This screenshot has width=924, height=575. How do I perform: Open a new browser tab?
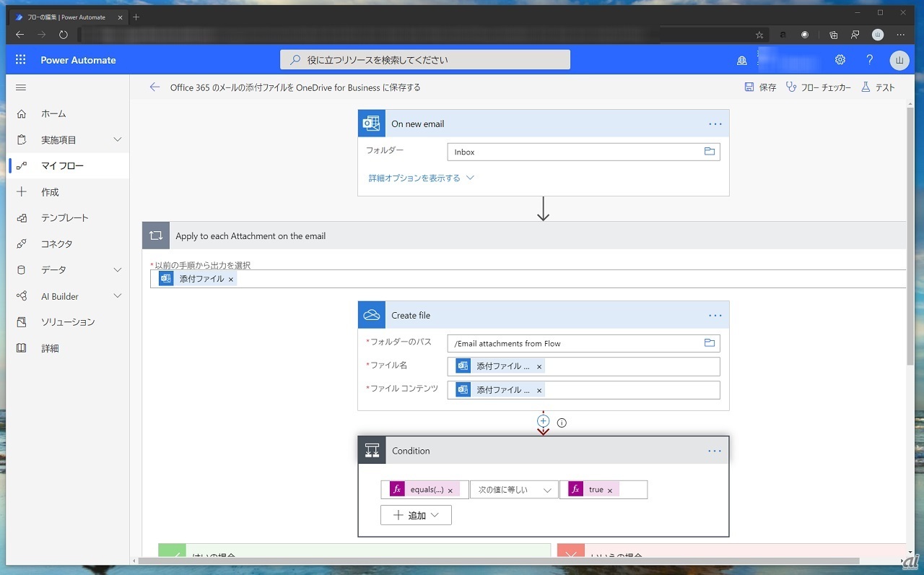(136, 17)
